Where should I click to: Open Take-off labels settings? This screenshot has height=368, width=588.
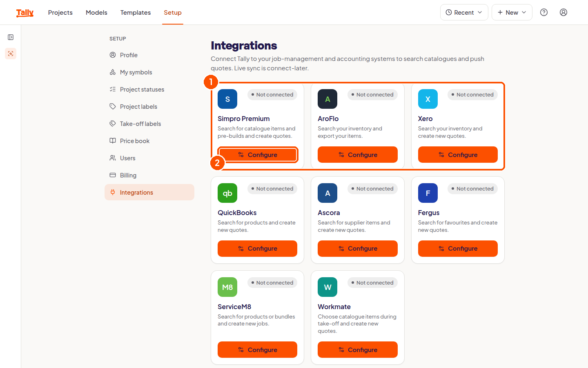(x=149, y=124)
